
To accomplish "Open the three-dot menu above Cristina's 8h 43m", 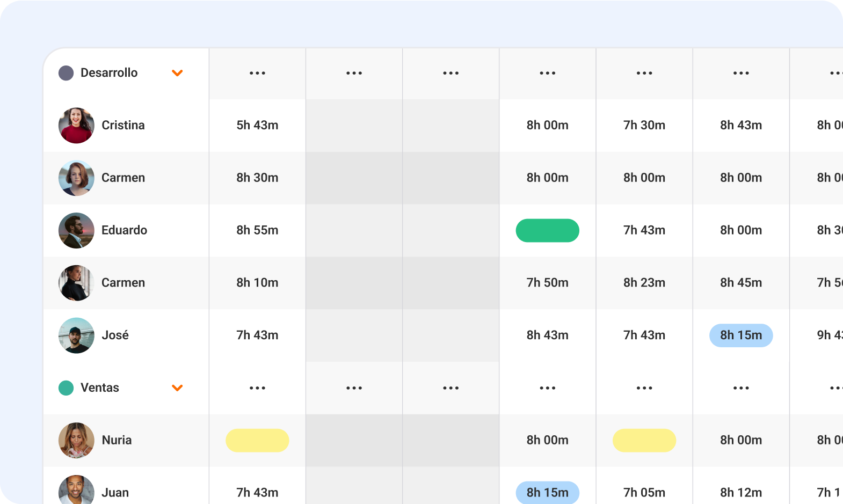I will coord(741,73).
